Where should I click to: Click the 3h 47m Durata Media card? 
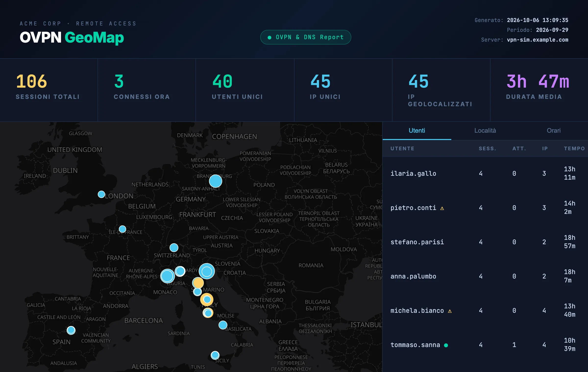tap(539, 90)
